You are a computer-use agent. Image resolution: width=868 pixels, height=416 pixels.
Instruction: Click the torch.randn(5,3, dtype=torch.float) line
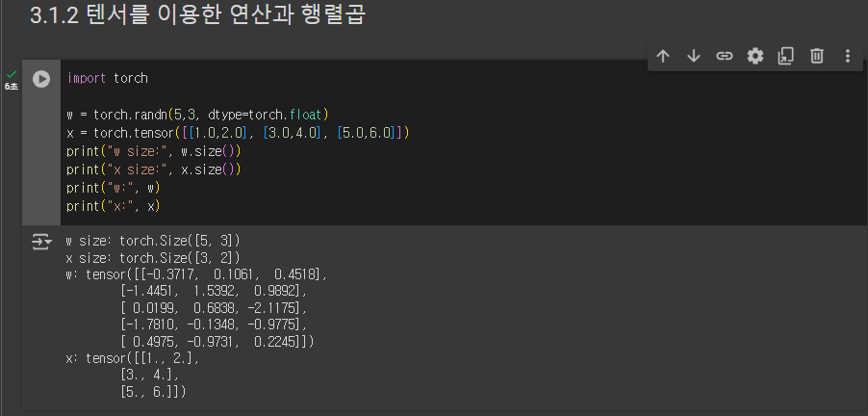point(197,115)
